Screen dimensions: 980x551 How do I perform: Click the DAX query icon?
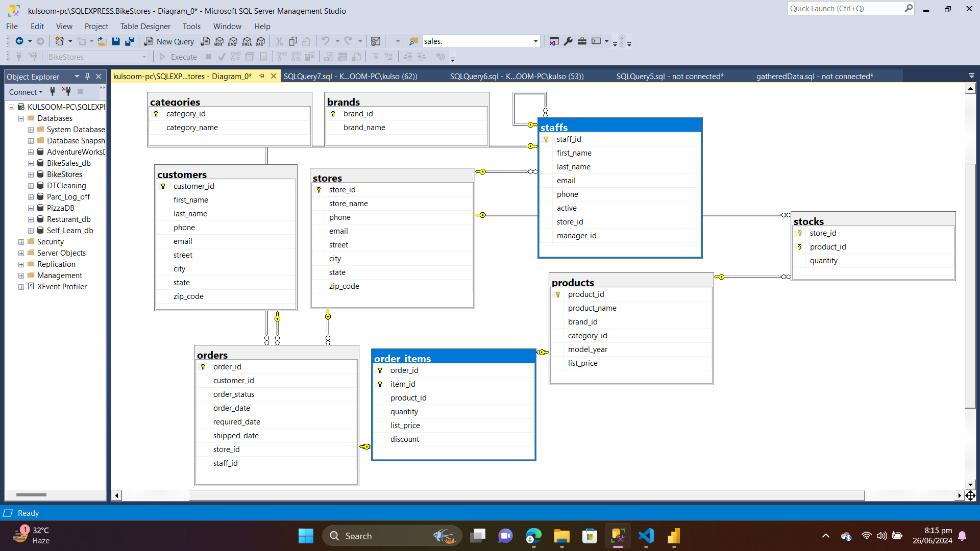point(261,41)
